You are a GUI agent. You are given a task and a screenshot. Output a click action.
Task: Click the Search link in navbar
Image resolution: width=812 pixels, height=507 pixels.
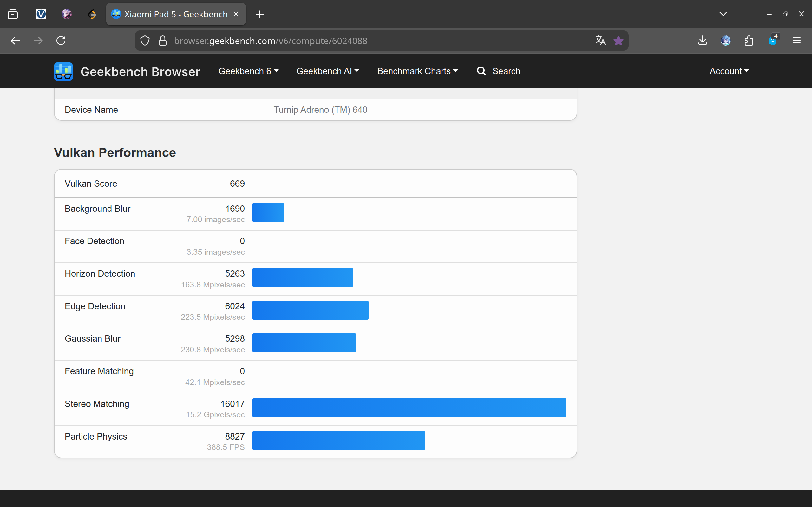pos(499,71)
